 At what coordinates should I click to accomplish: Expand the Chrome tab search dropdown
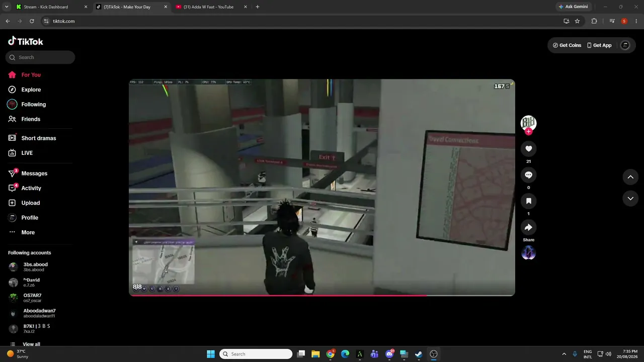pos(7,7)
